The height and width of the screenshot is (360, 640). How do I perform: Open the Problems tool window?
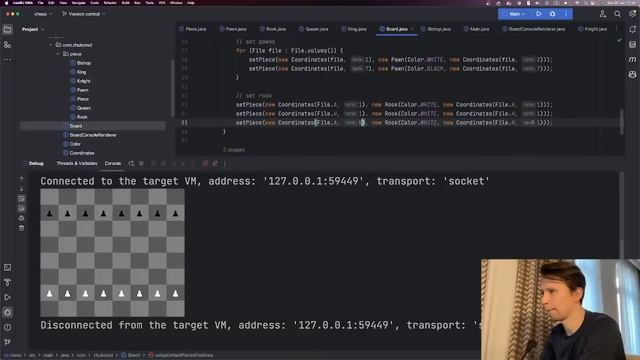click(7, 327)
